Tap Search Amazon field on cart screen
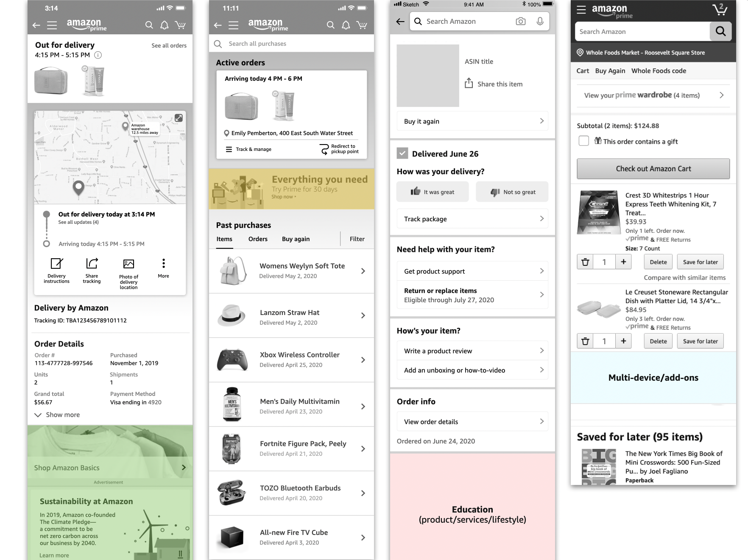This screenshot has width=748, height=560. click(642, 31)
